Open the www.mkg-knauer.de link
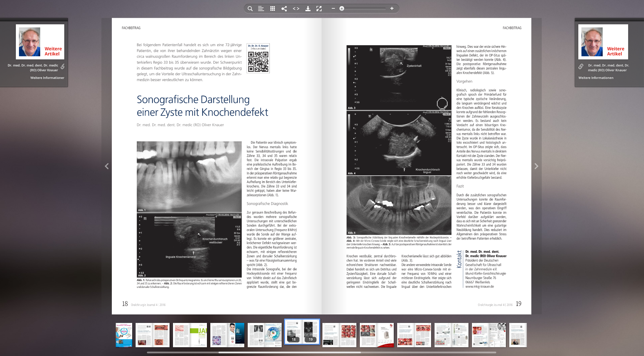 (480, 286)
